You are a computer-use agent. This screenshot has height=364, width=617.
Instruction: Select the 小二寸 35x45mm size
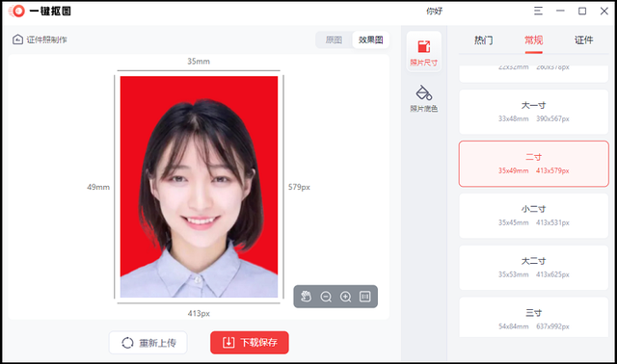point(533,216)
